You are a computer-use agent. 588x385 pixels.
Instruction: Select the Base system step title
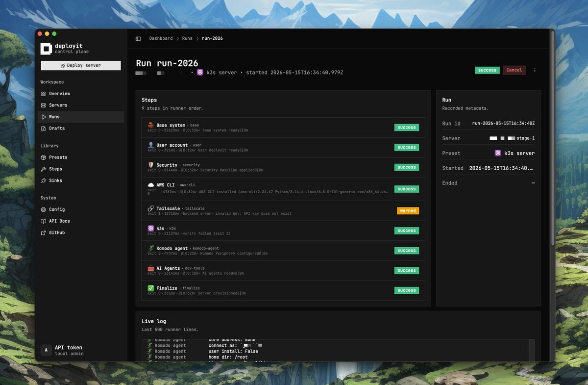(171, 125)
